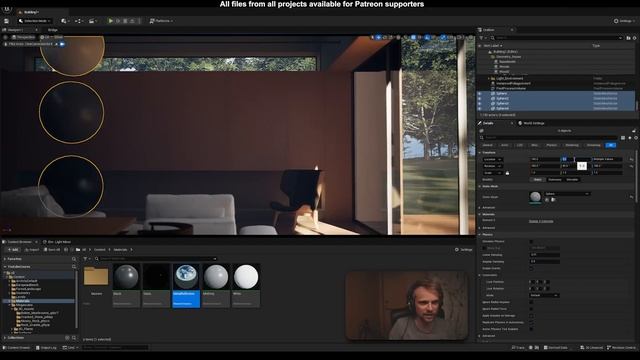Open the Selection Mode dropdown
This screenshot has height=360, width=640.
pyautogui.click(x=35, y=21)
